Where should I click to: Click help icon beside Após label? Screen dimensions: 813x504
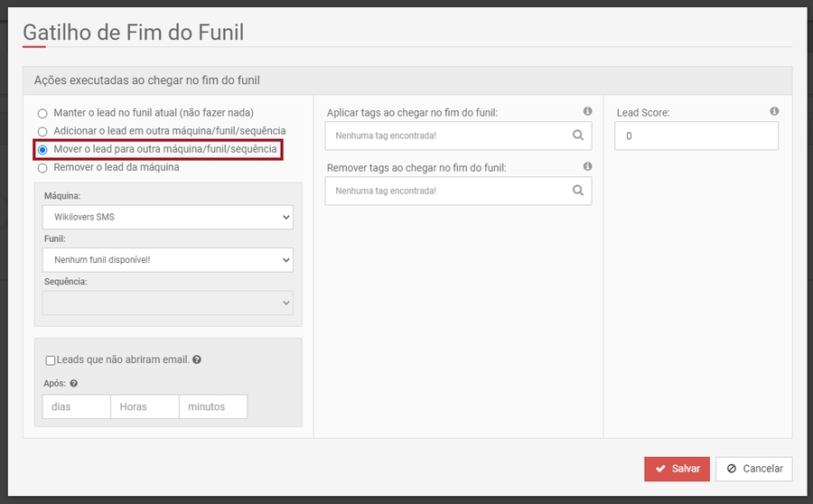tap(74, 383)
